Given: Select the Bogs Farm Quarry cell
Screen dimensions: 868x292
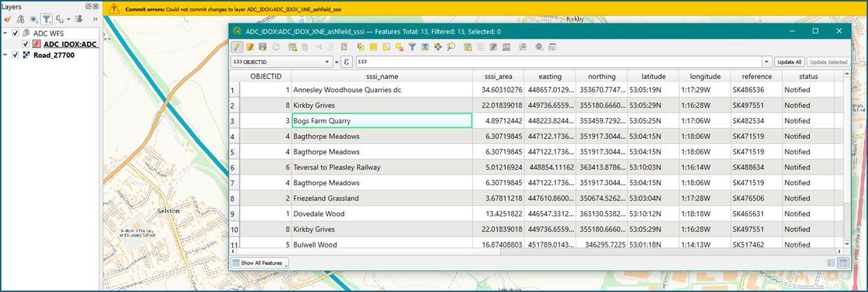Looking at the screenshot, I should click(x=382, y=121).
